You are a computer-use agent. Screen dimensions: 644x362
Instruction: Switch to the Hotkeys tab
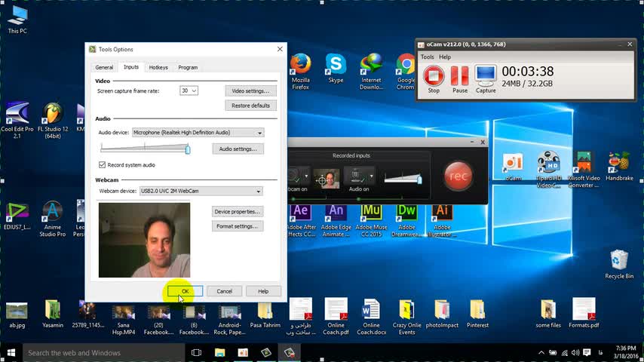tap(158, 67)
